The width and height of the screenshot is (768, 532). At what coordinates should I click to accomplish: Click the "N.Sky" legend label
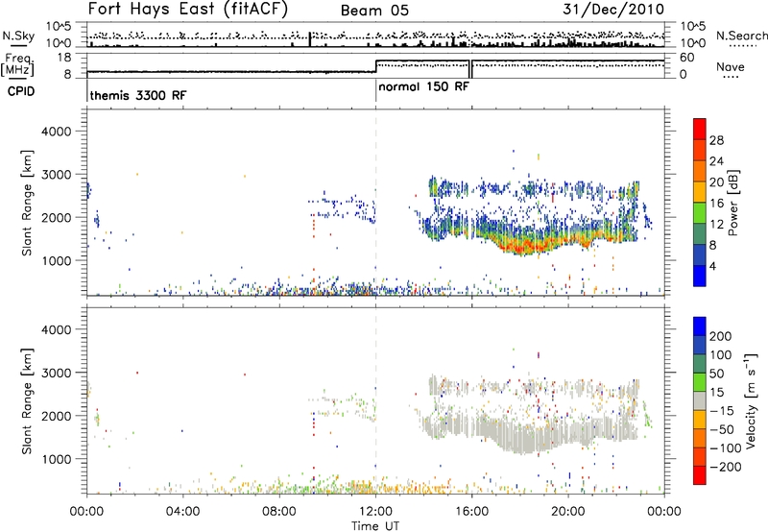pos(18,36)
